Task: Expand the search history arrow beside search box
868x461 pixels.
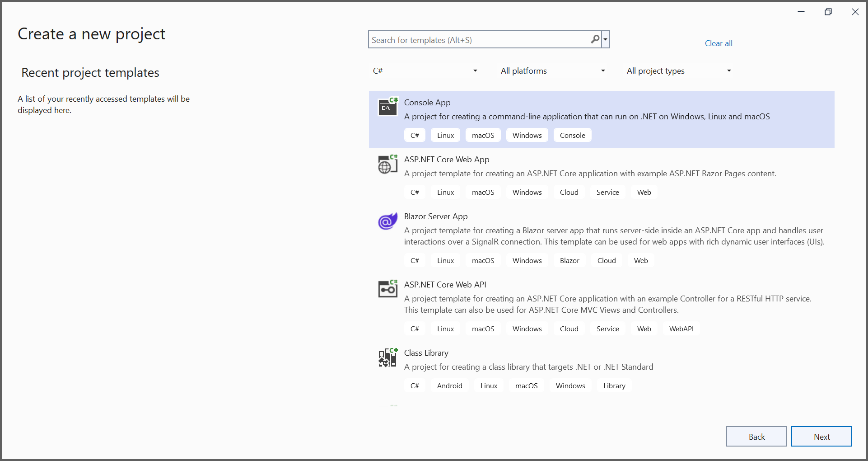Action: 606,39
